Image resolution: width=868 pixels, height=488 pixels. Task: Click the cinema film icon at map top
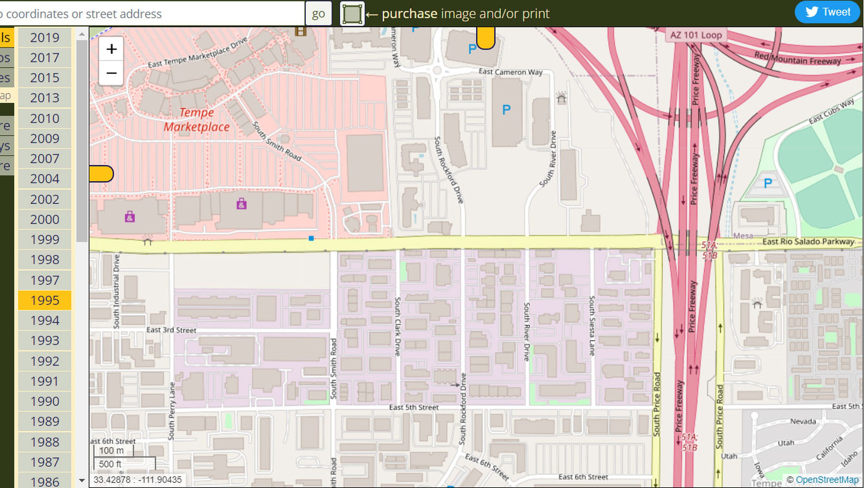point(301,32)
